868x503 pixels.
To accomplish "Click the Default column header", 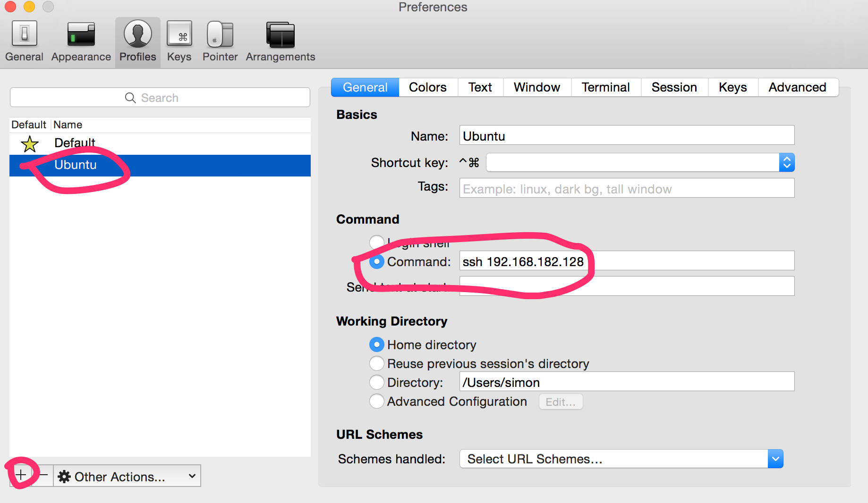I will [x=29, y=125].
